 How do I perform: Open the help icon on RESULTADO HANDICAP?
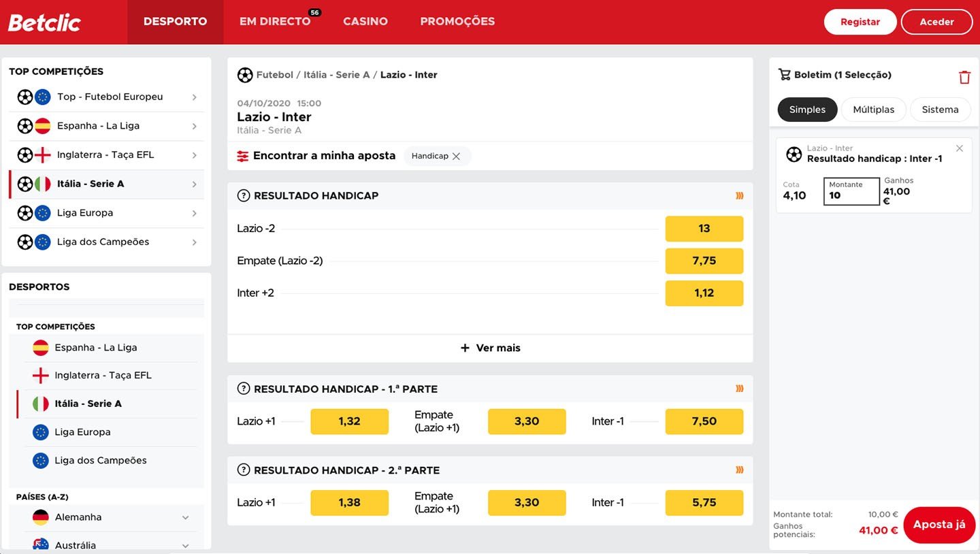pos(244,195)
